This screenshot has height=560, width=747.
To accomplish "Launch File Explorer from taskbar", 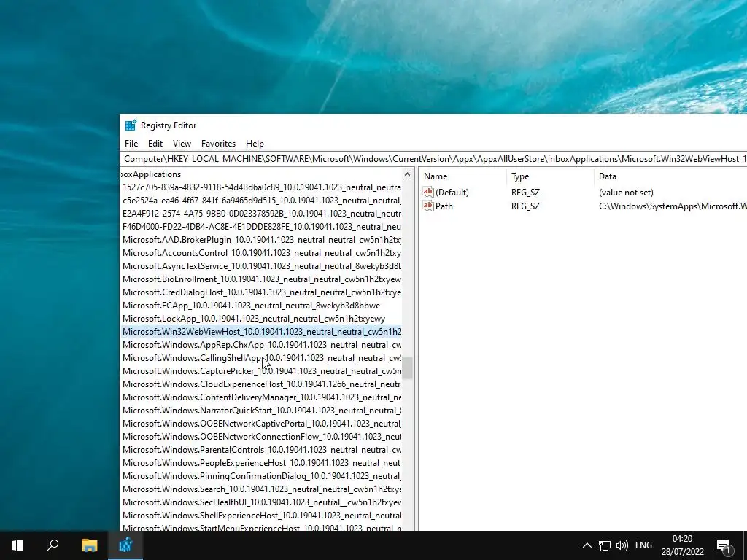I will 89,545.
